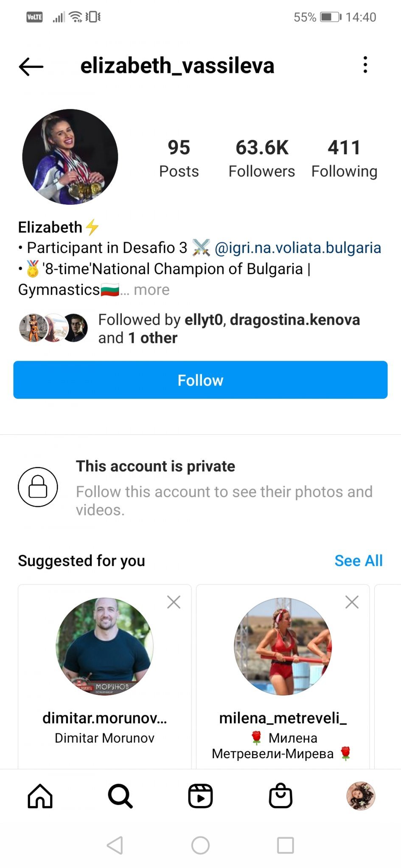Open the Shop bag icon
This screenshot has height=868, width=401.
coord(280,796)
